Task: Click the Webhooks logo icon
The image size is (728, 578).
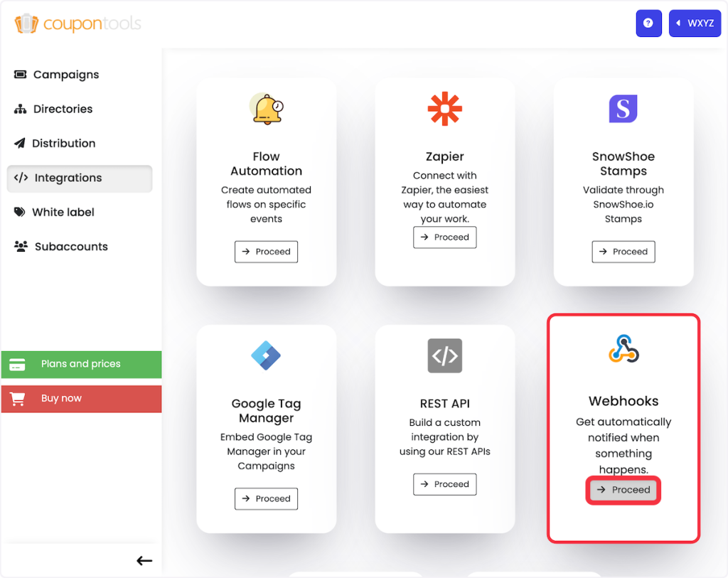Action: coord(623,350)
